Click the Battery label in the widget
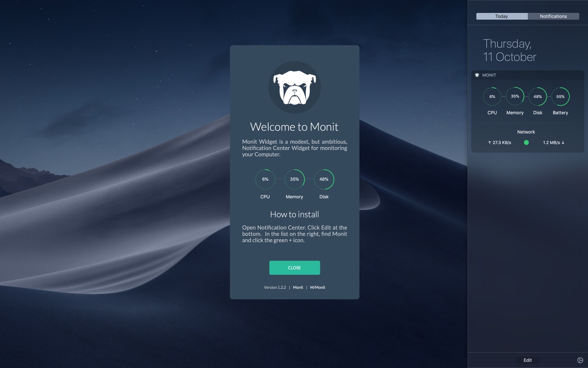588x368 pixels. [560, 113]
